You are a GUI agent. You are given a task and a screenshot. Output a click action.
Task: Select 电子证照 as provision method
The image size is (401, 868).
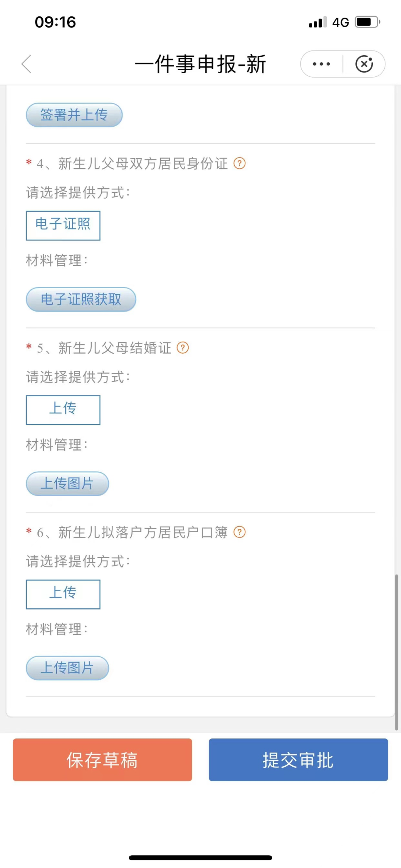pos(63,225)
